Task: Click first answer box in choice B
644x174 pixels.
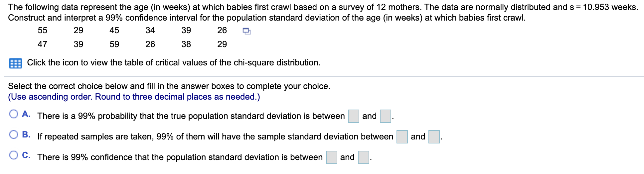Action: [402, 137]
